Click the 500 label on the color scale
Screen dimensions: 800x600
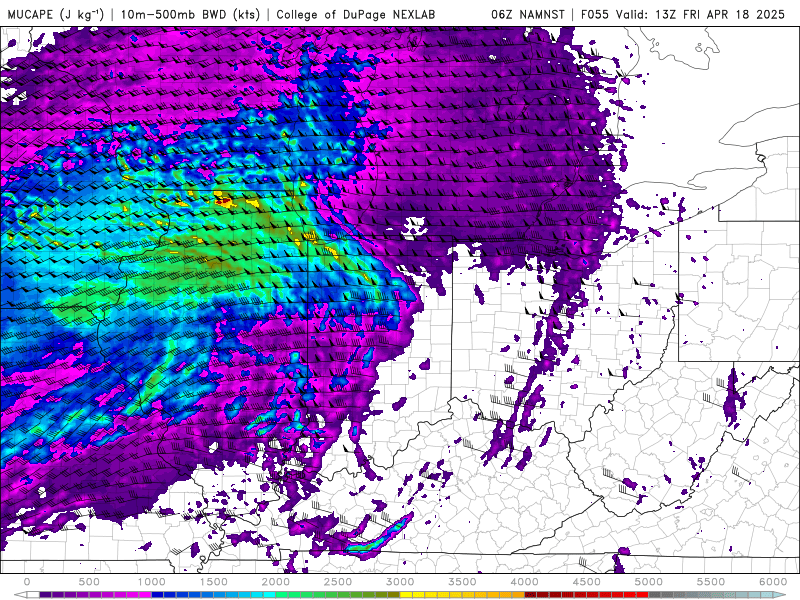click(x=89, y=582)
